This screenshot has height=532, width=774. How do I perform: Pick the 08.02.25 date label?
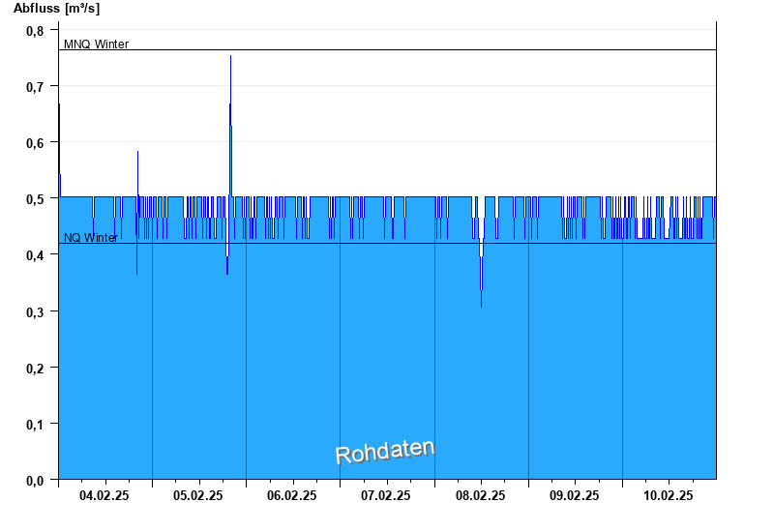click(481, 495)
